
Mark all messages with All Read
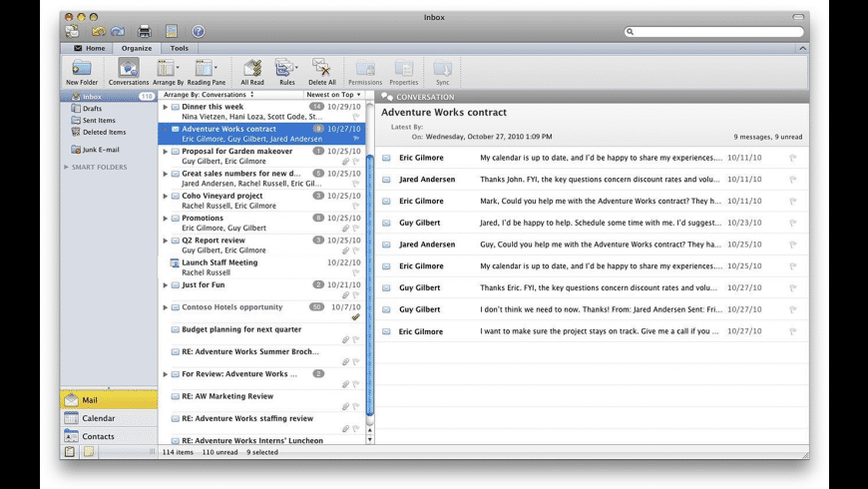(251, 69)
